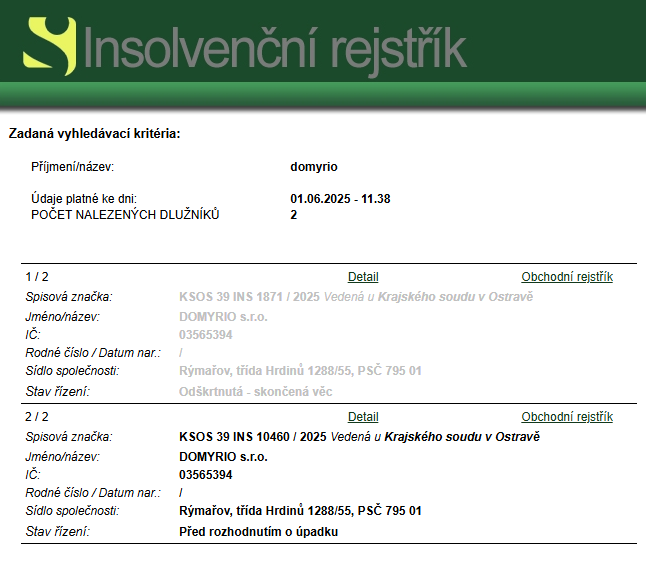The width and height of the screenshot is (646, 574).
Task: Click the record counter 2 / 2
Action: 37,417
